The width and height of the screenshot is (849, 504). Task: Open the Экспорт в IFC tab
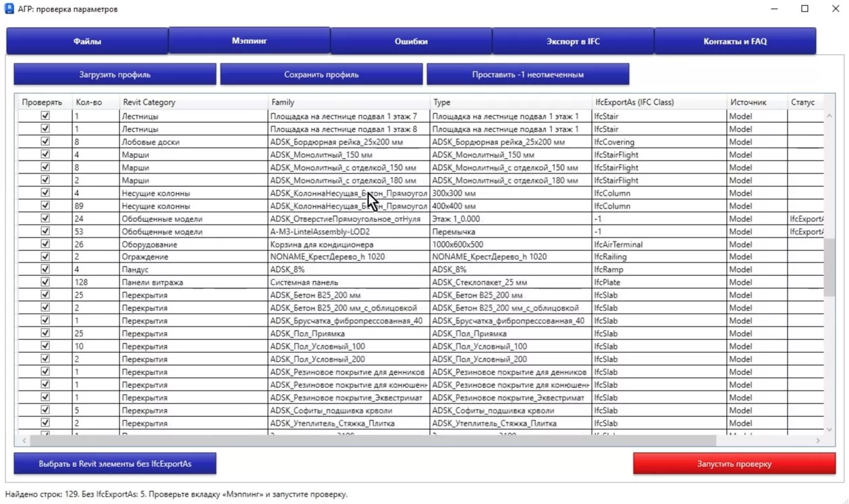click(x=573, y=41)
